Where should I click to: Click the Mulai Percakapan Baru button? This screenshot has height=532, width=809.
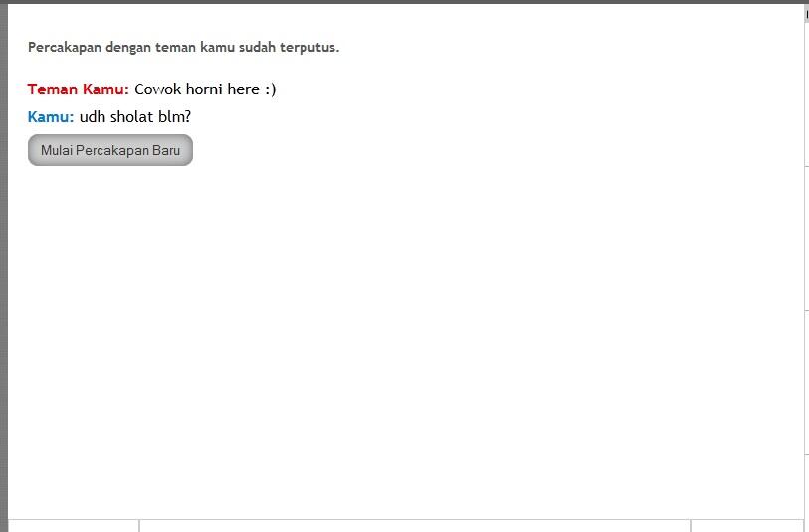pos(110,150)
